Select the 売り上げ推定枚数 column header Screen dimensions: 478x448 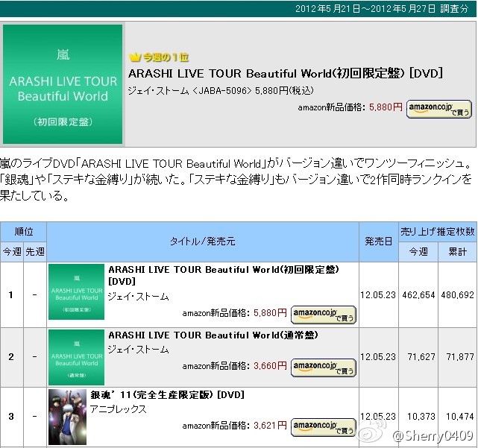pos(438,232)
